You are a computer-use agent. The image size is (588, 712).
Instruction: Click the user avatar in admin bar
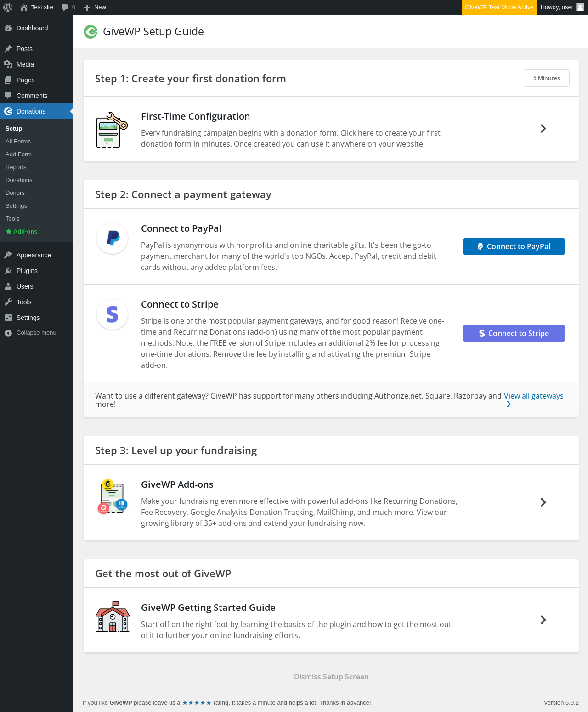(580, 7)
